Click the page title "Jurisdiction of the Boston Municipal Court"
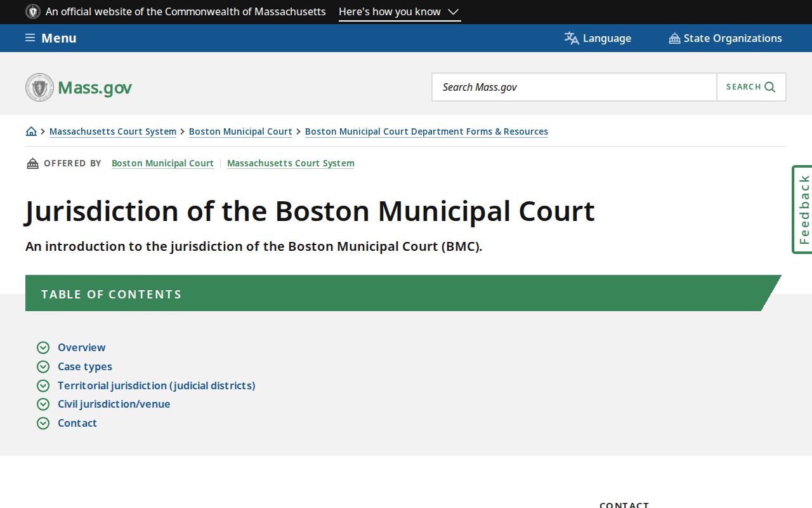Viewport: 812px width, 508px height. pyautogui.click(x=310, y=211)
